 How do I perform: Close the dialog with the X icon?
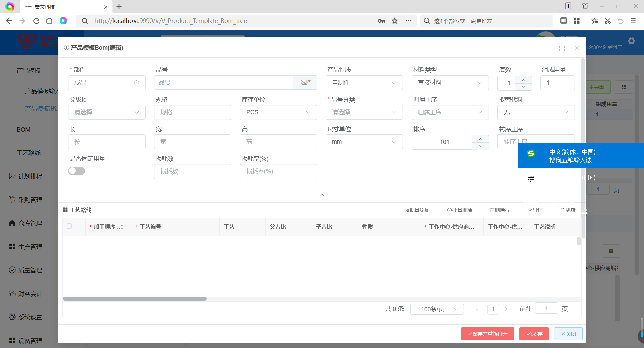click(x=577, y=48)
